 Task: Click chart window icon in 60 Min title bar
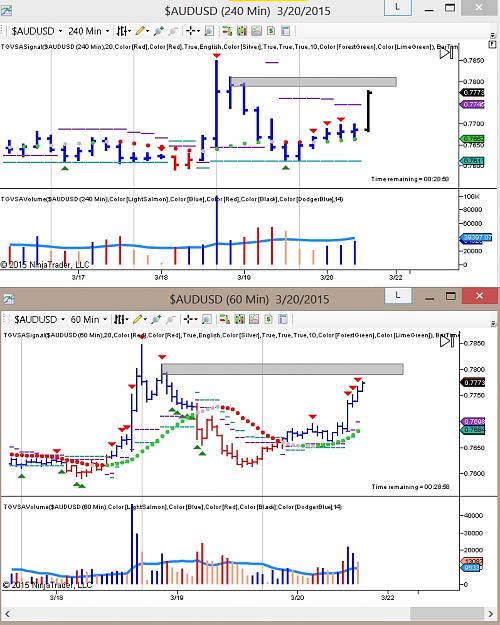click(x=8, y=299)
